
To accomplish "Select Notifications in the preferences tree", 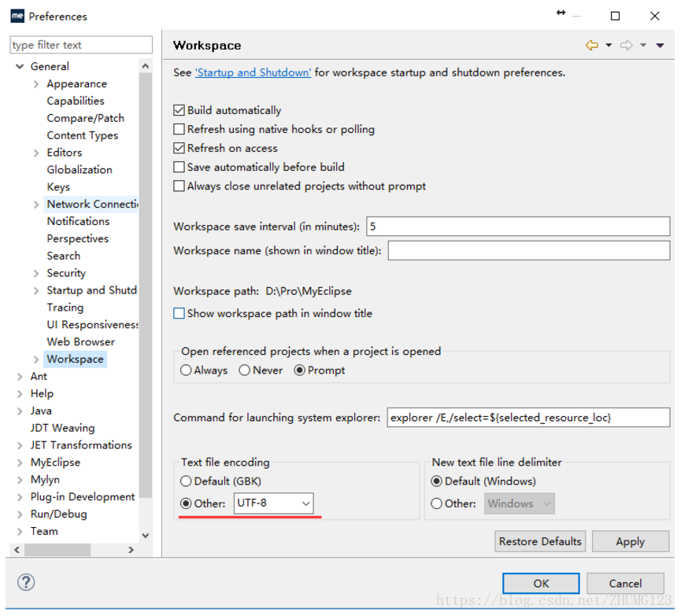I will (78, 221).
